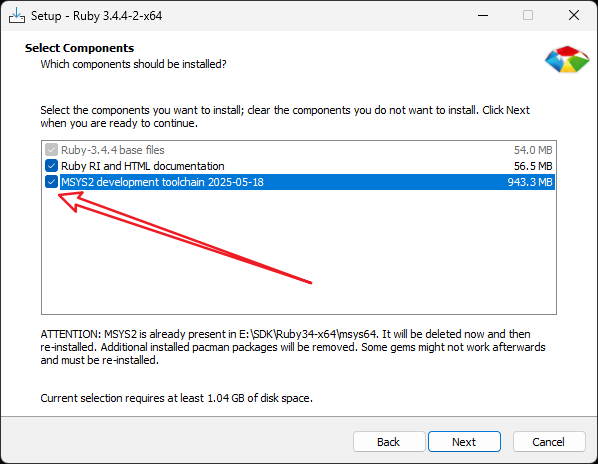Image resolution: width=598 pixels, height=464 pixels.
Task: Uncheck the MSYS2 development toolchain checkbox
Action: 51,182
